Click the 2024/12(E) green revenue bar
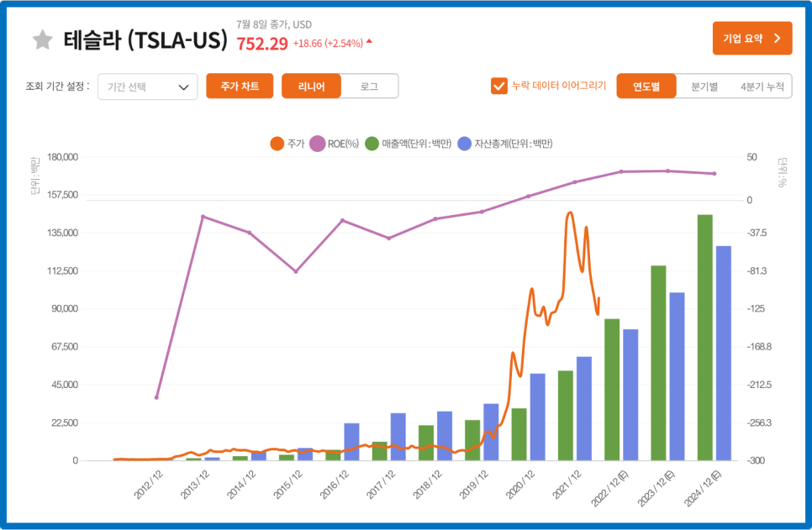812x530 pixels. tap(704, 338)
